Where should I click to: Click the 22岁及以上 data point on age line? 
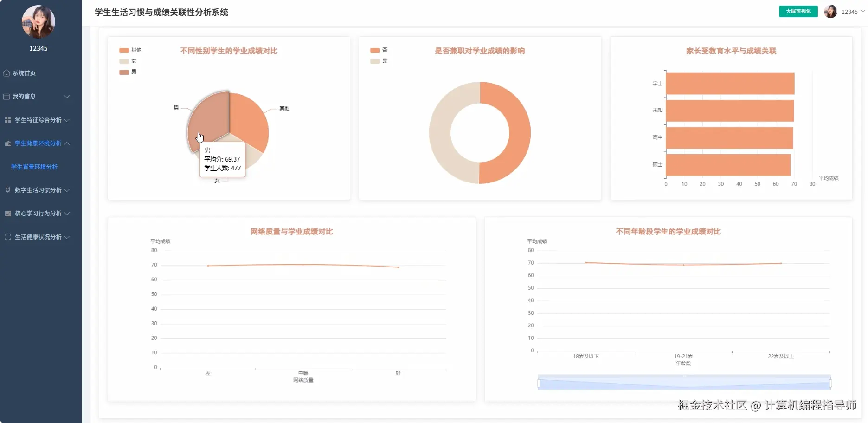pyautogui.click(x=781, y=263)
